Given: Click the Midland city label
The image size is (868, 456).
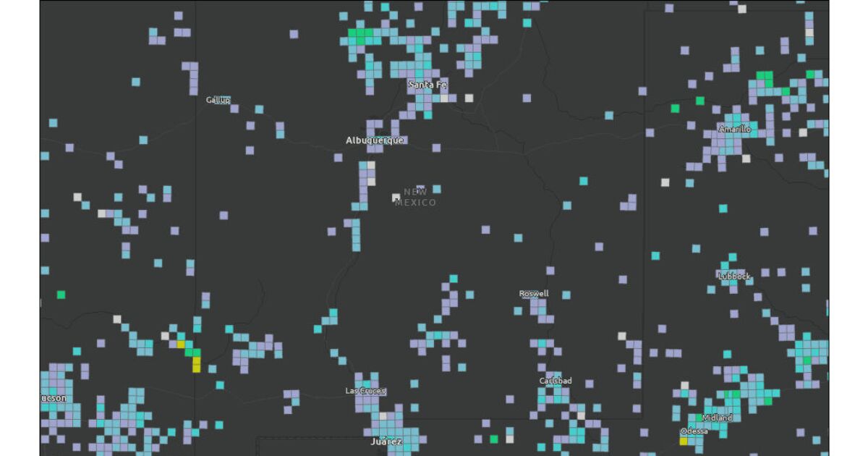Looking at the screenshot, I should click(x=717, y=418).
